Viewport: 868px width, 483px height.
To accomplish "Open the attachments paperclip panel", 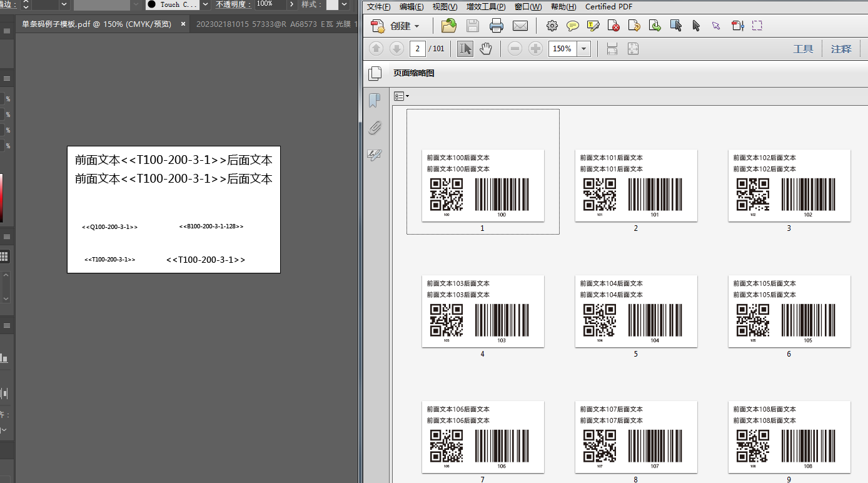I will click(x=375, y=128).
